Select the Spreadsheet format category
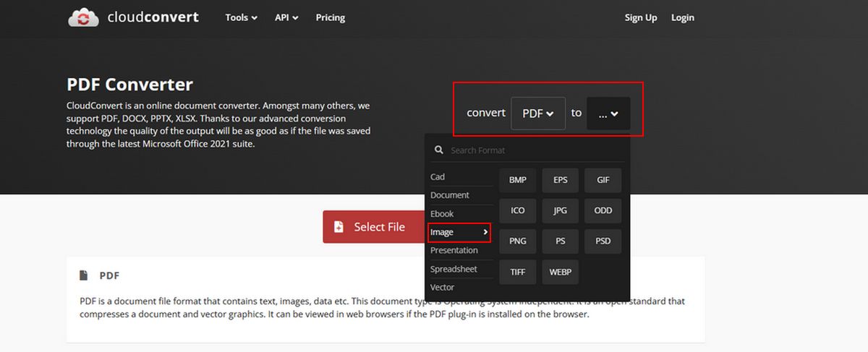 click(461, 269)
